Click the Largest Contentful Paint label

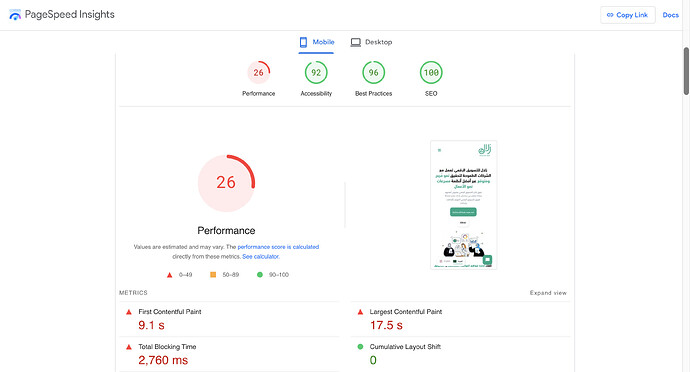406,312
